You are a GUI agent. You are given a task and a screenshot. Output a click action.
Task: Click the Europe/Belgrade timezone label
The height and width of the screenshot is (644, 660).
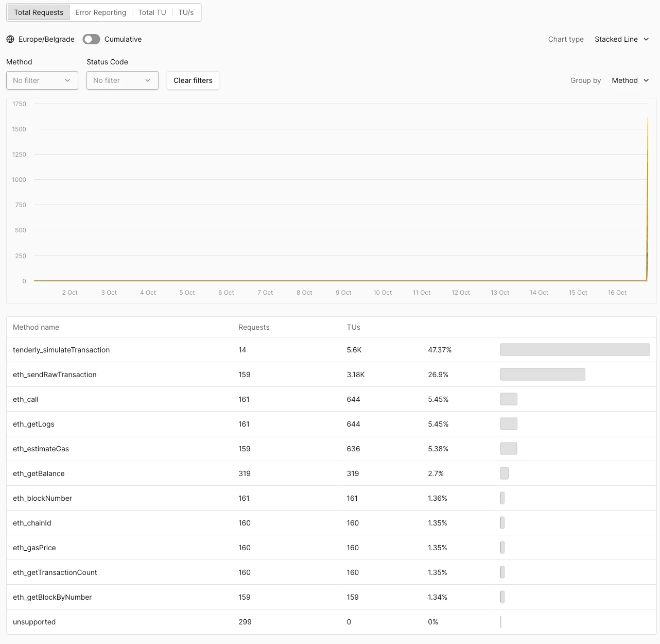(x=46, y=39)
